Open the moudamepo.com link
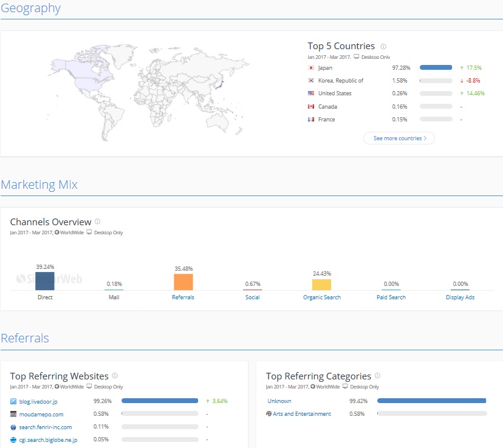 coord(41,415)
